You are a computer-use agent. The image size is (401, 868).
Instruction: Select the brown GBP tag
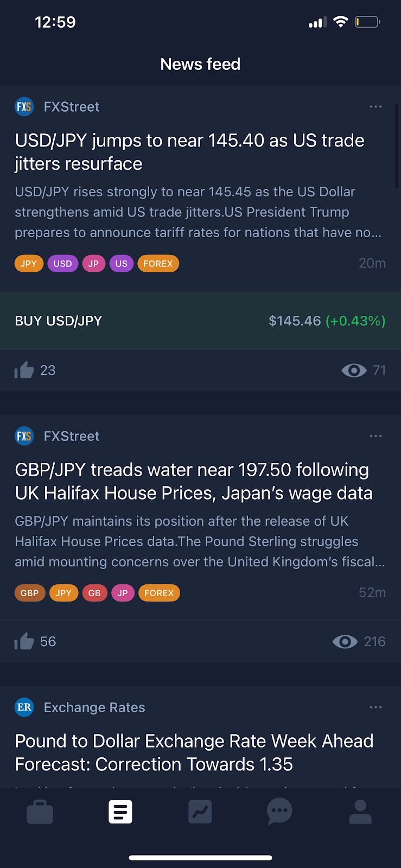pos(29,593)
